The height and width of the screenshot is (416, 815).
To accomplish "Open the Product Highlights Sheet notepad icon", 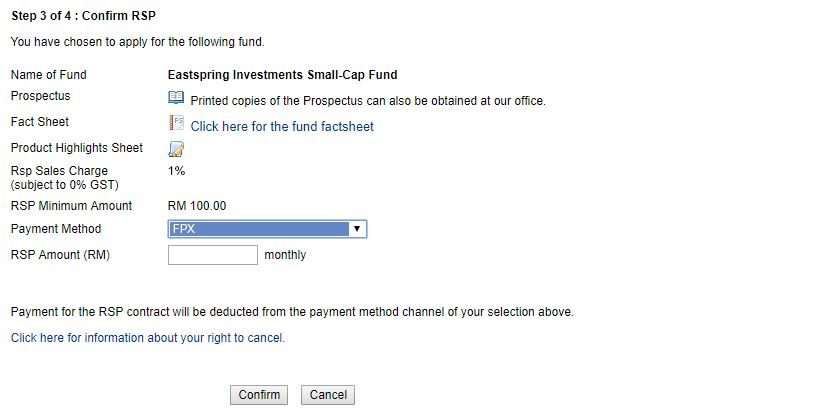I will pos(176,149).
